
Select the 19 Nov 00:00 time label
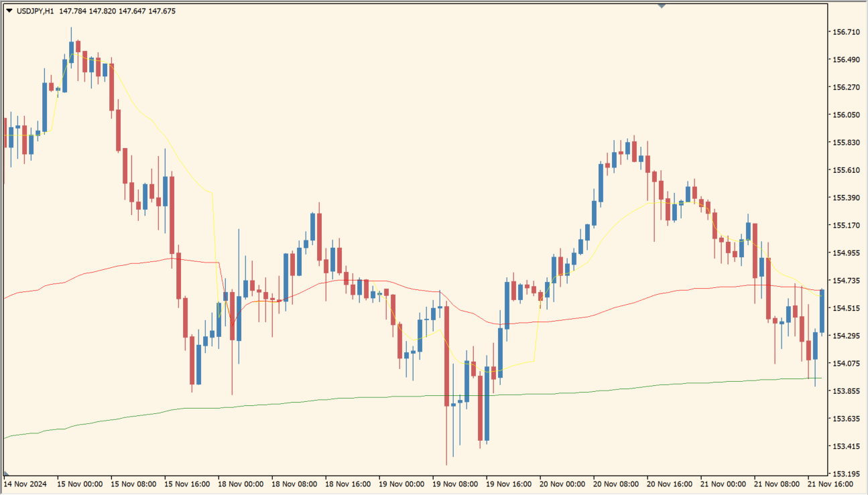click(x=401, y=484)
